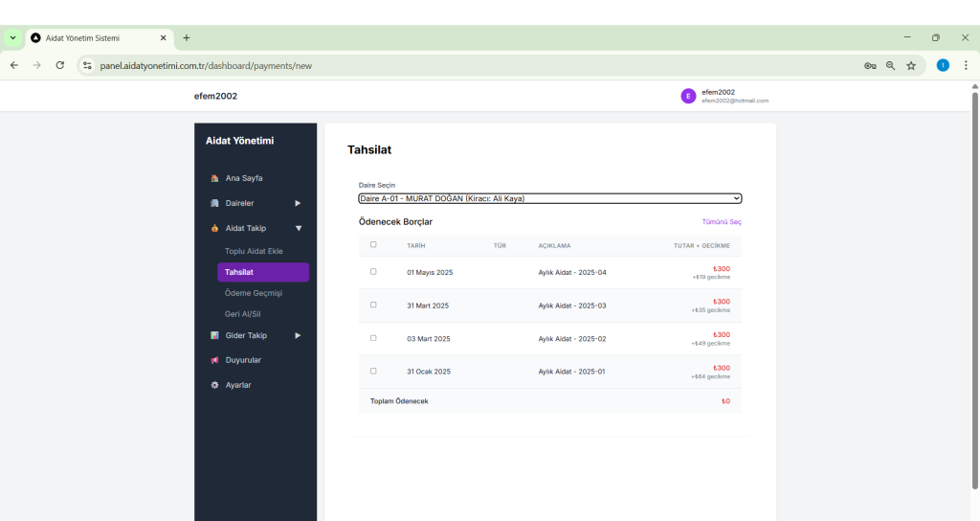Select the 31 Ocak 2025 debt checkbox
Viewport: 980px width, 521px height.
point(373,371)
